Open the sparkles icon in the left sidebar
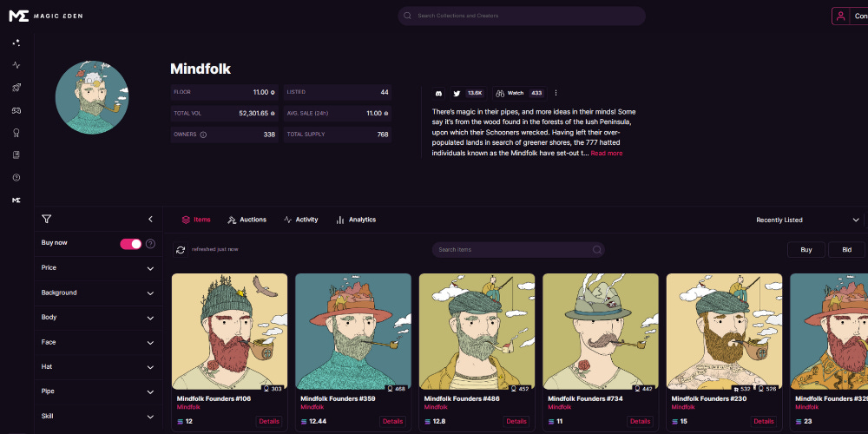The image size is (868, 434). pos(16,43)
